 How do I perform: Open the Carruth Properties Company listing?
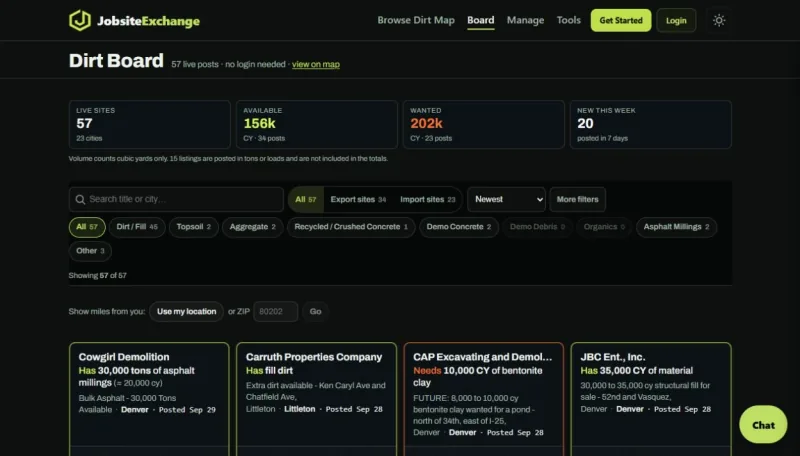316,399
